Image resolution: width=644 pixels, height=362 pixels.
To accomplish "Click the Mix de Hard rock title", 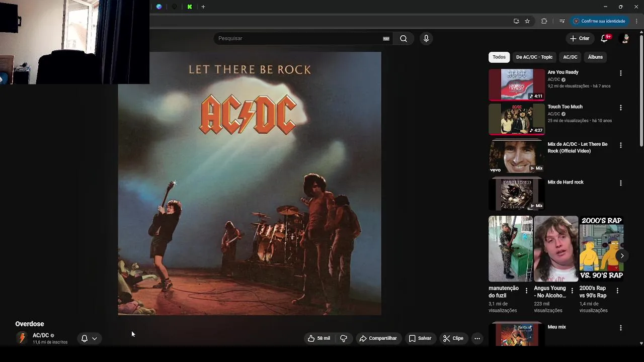I will 566,182.
